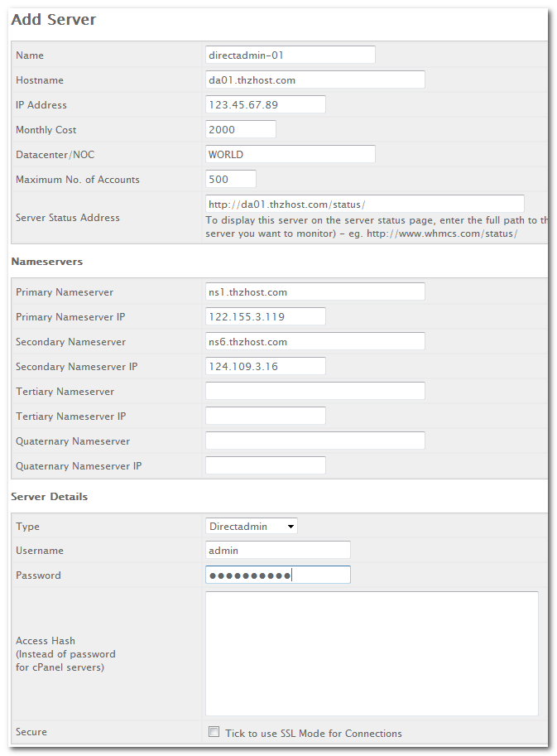Screen dimensions: 557x756
Task: Focus the Maximum No. of Accounts field
Action: point(230,179)
